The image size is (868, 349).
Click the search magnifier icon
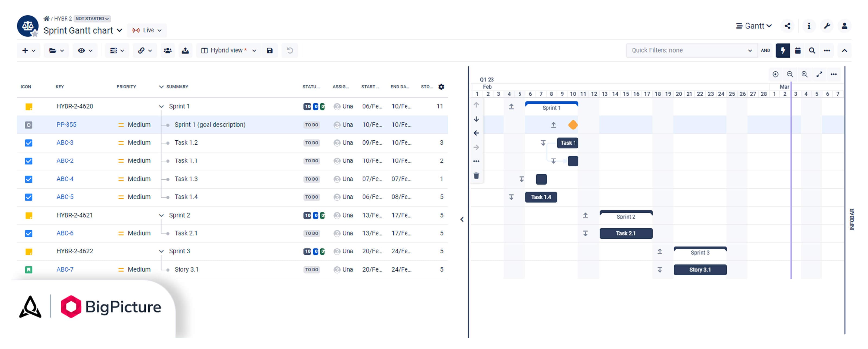pos(812,50)
